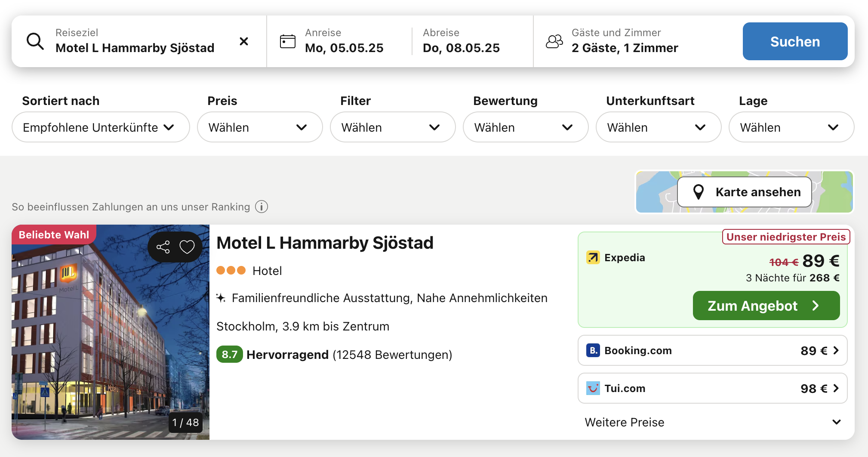The height and width of the screenshot is (457, 868).
Task: Click the guests icon beside Gäste und Zimmer
Action: point(554,41)
